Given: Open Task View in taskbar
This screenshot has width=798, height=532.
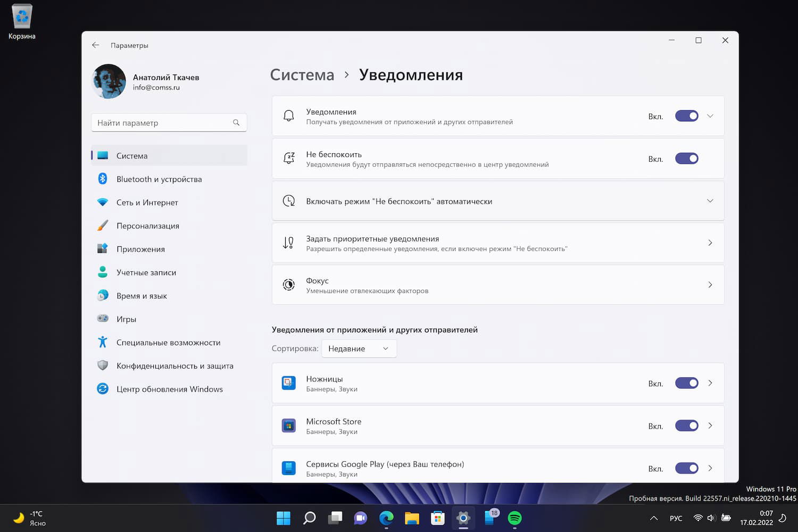Looking at the screenshot, I should (335, 518).
